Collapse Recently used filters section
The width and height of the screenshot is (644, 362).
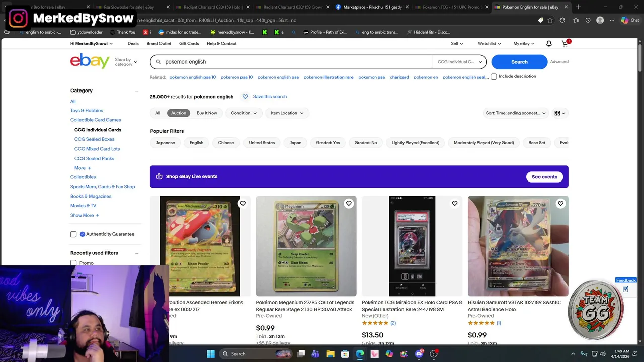(x=137, y=253)
